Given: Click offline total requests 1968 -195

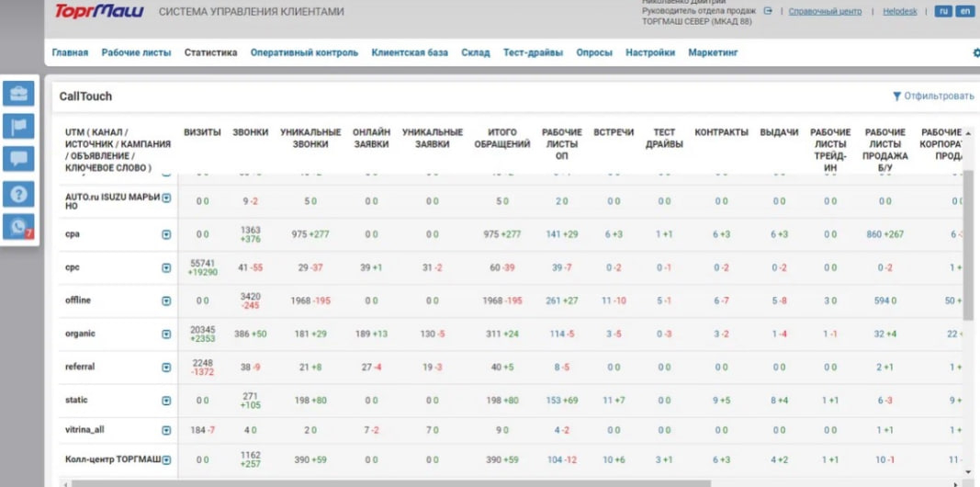Looking at the screenshot, I should [x=502, y=301].
